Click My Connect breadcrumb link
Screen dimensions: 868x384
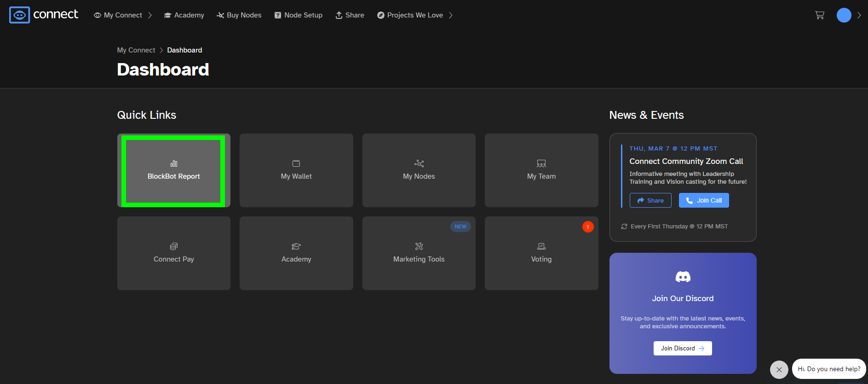pyautogui.click(x=136, y=50)
